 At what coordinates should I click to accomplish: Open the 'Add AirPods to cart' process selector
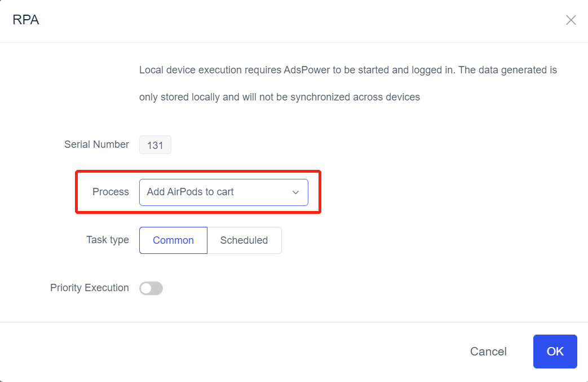click(x=223, y=192)
